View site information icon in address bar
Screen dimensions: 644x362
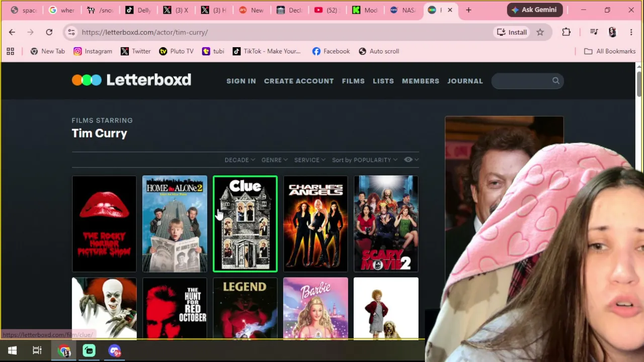point(71,32)
